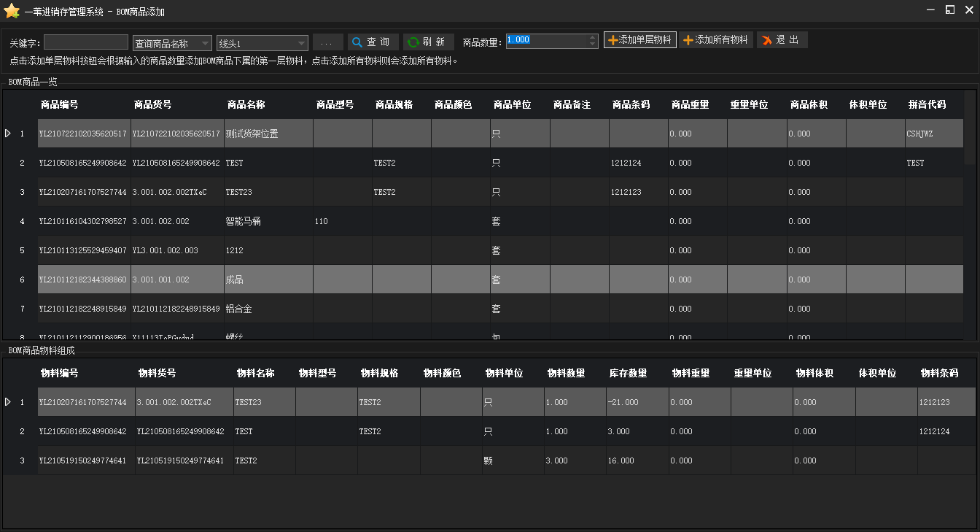
Task: Click 添加单层物料 button
Action: click(x=639, y=40)
